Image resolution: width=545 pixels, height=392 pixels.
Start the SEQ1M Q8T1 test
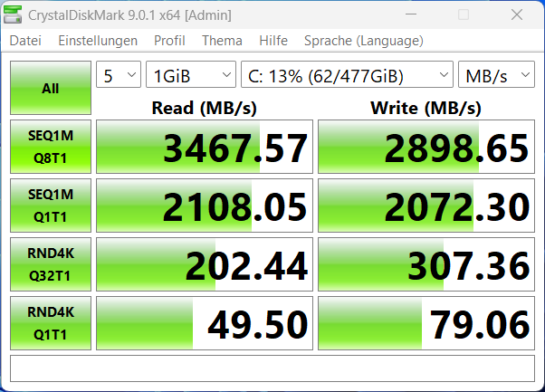51,146
